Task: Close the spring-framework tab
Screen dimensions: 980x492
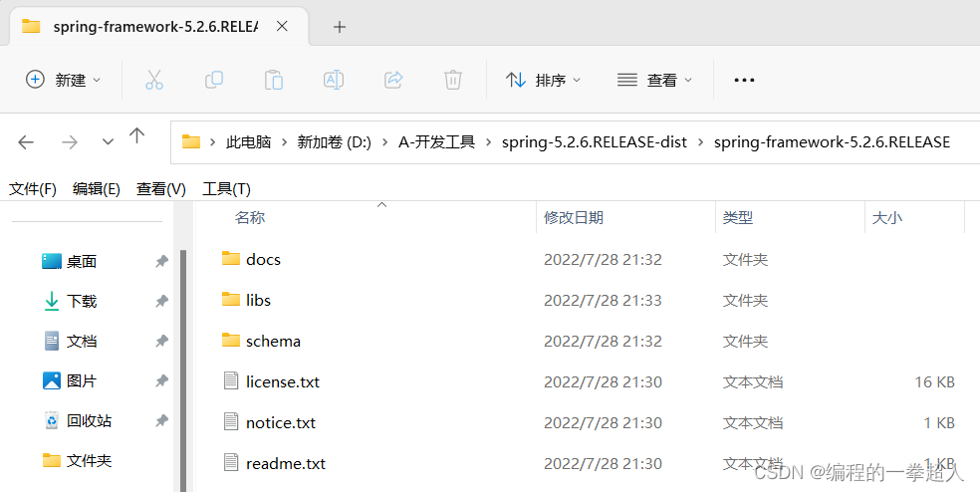Action: pos(282,26)
